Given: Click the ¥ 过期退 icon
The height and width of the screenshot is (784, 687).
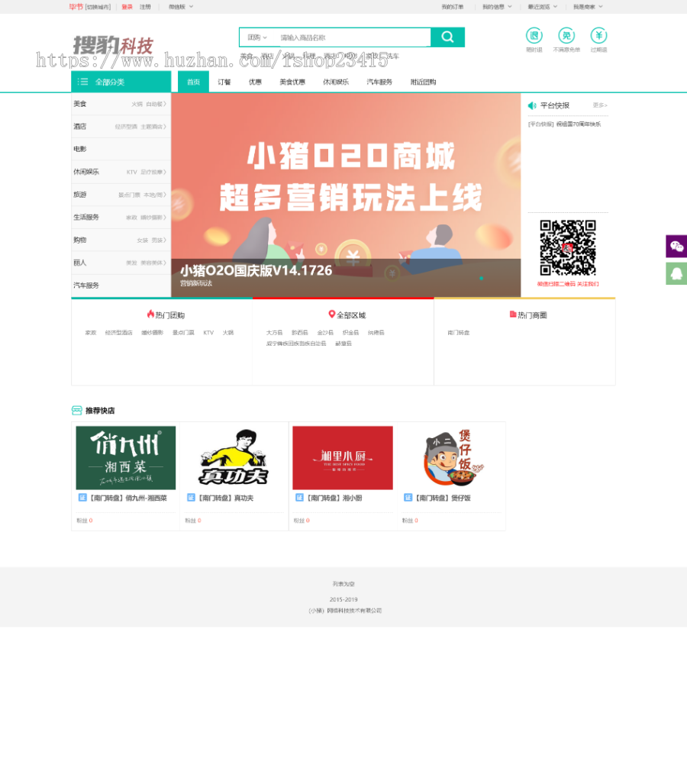Looking at the screenshot, I should coord(598,36).
